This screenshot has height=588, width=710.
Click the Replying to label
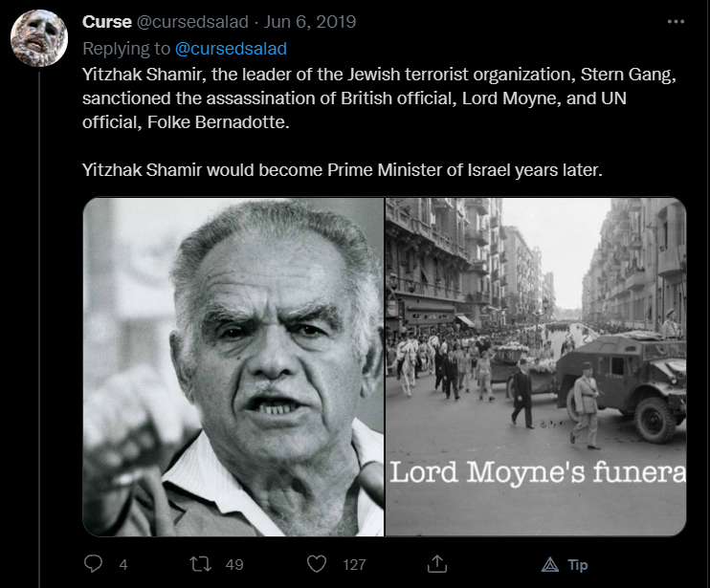click(126, 49)
